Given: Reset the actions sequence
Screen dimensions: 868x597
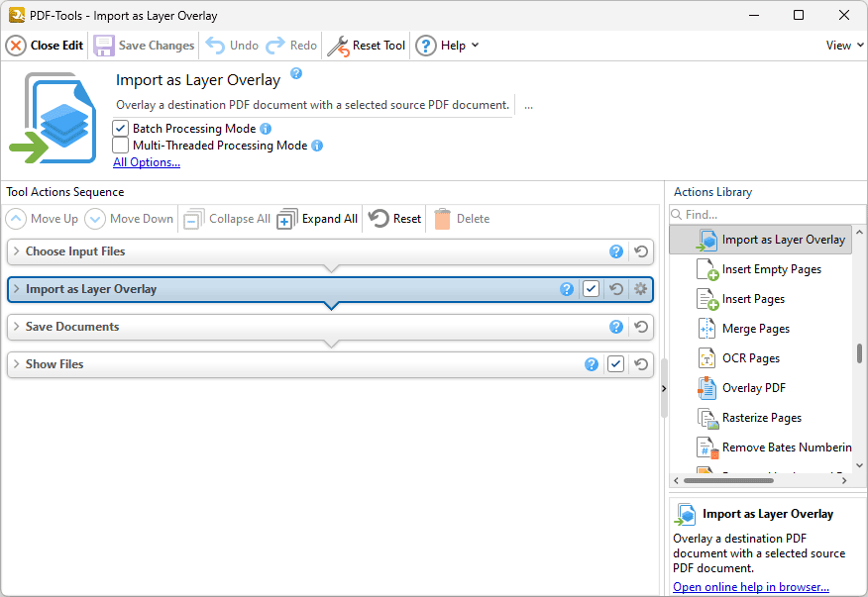Looking at the screenshot, I should pyautogui.click(x=394, y=219).
